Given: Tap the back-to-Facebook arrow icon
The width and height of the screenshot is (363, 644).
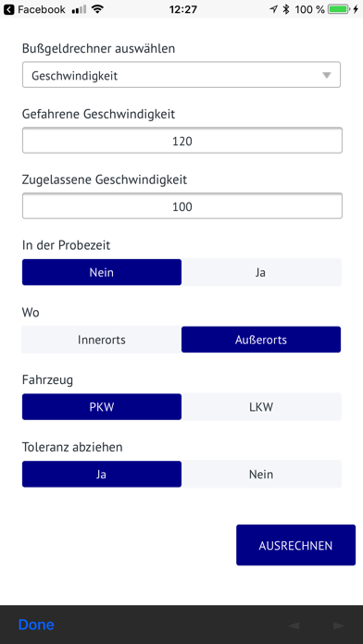Looking at the screenshot, I should pyautogui.click(x=8, y=9).
